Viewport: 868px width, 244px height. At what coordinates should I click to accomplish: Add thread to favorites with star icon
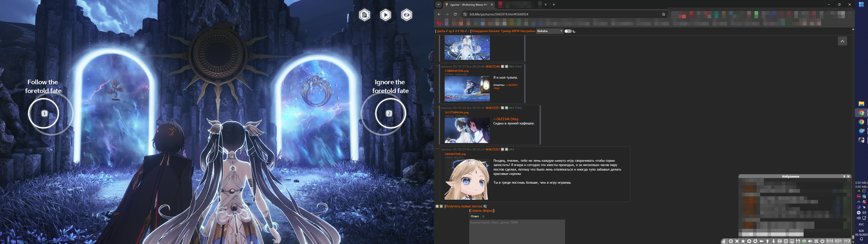pyautogui.click(x=441, y=206)
